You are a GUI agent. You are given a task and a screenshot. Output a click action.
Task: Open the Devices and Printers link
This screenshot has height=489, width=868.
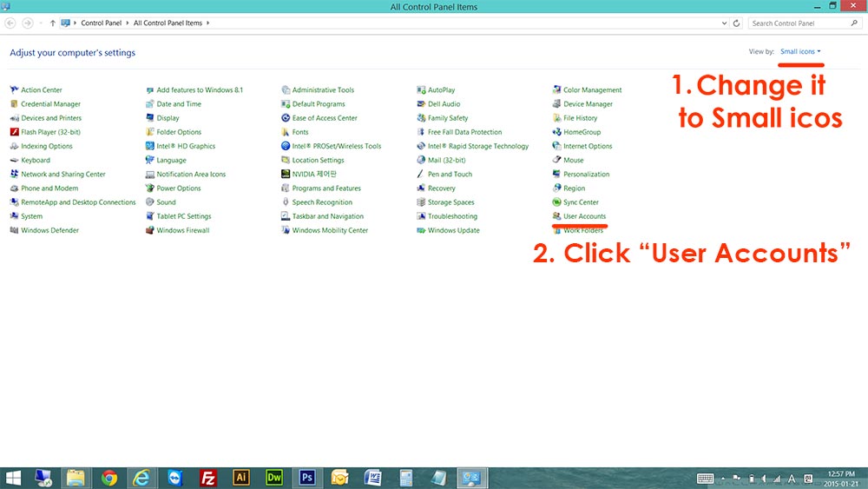click(x=51, y=118)
